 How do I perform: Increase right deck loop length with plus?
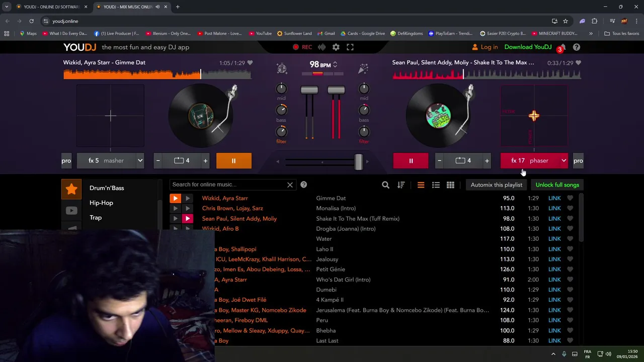pos(487,160)
